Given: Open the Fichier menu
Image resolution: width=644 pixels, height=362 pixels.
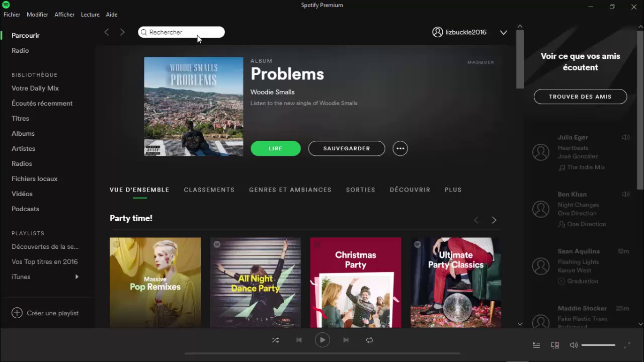Looking at the screenshot, I should pos(12,15).
